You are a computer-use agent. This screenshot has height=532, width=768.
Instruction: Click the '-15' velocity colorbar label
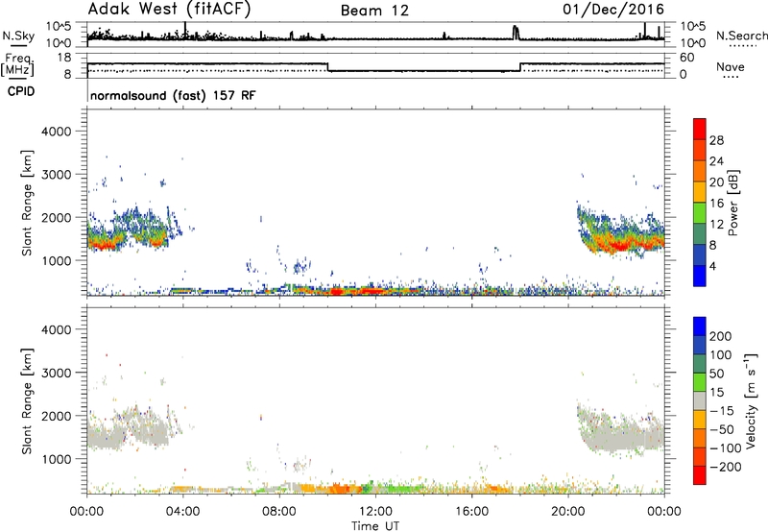[721, 411]
